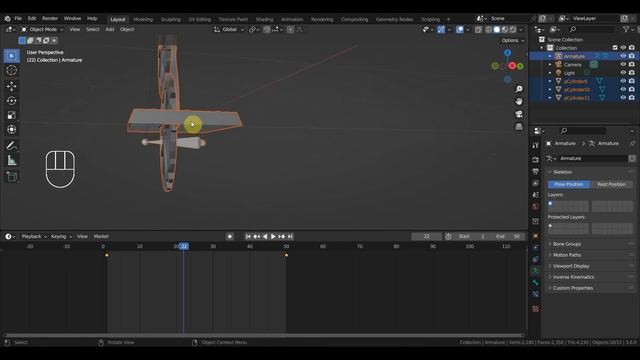The width and height of the screenshot is (640, 360).
Task: Open the Render properties tab icon
Action: coord(536,160)
